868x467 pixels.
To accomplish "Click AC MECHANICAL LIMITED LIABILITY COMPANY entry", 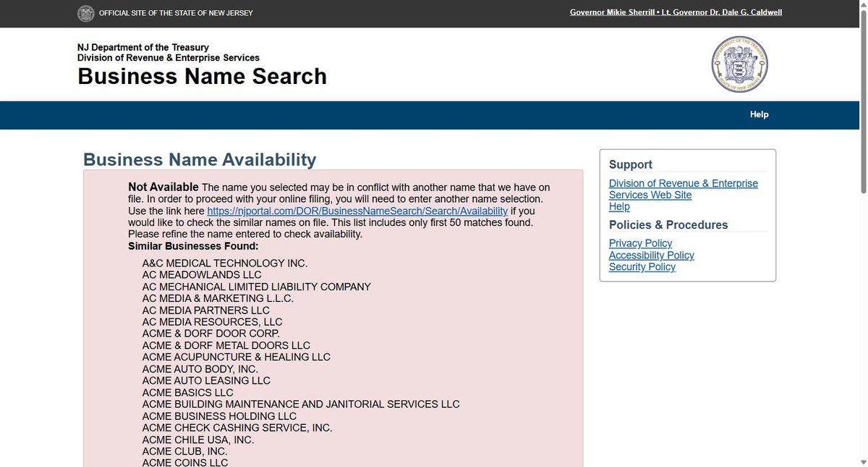I will (x=257, y=287).
